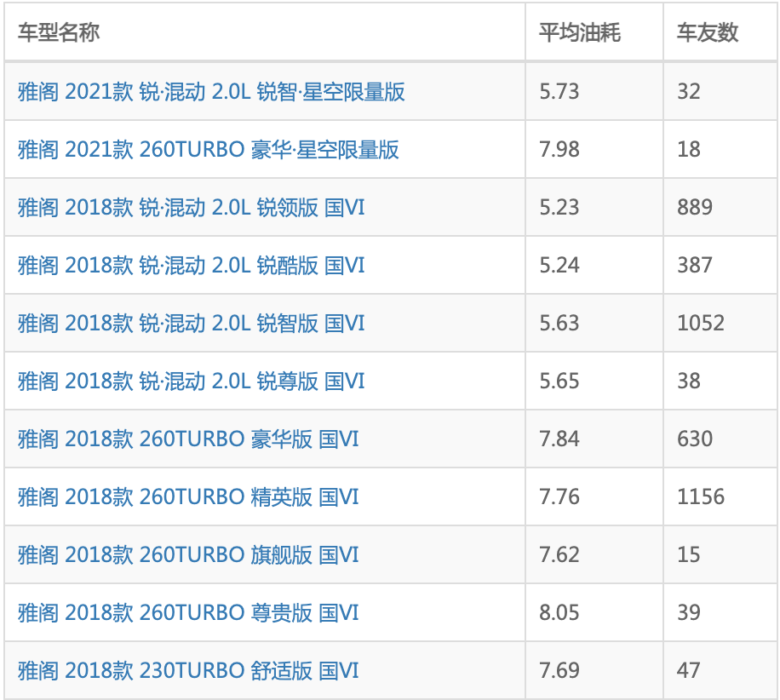Click owner count 630

[x=695, y=439]
